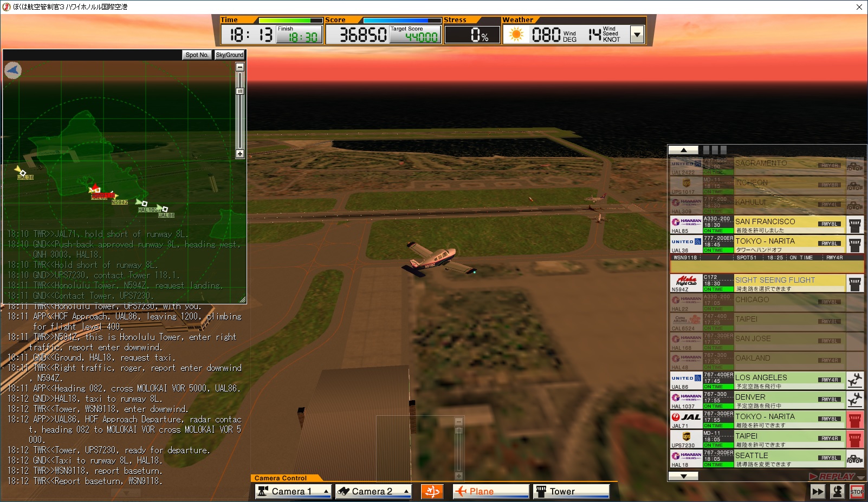Click the flight list scroll-down arrow

point(683,476)
